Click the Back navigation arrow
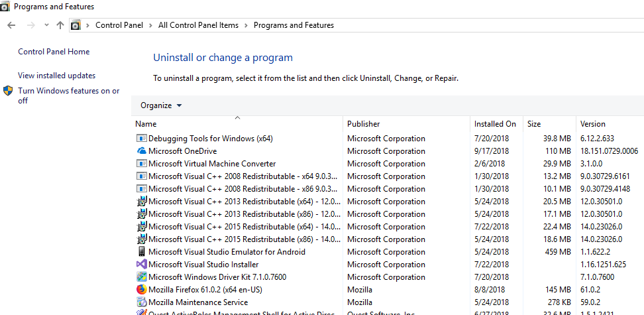Image resolution: width=644 pixels, height=315 pixels. [11, 25]
